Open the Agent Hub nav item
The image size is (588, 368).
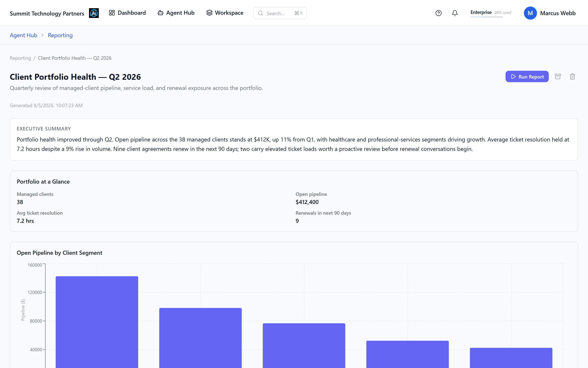coord(176,13)
